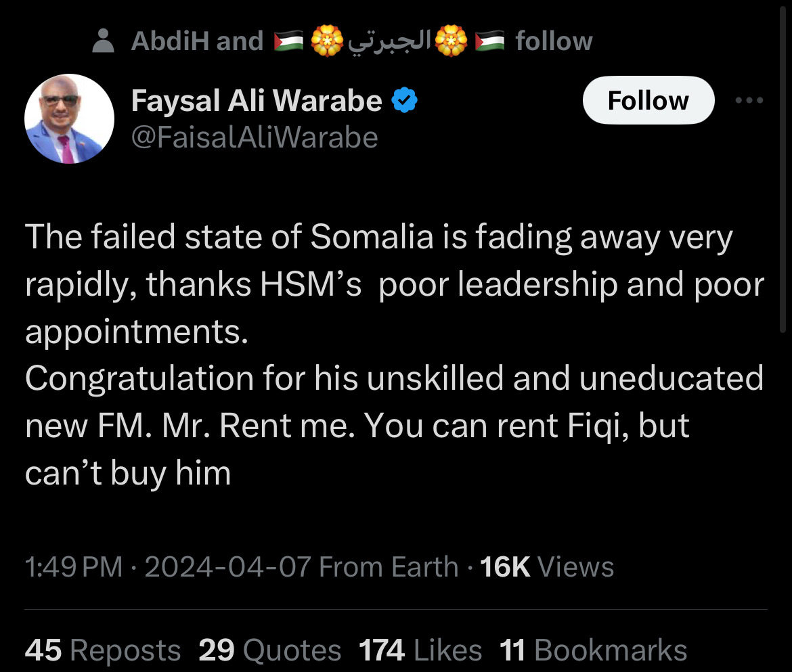
Task: Open Faysal Ali Warabe's profile picture
Action: 70,119
